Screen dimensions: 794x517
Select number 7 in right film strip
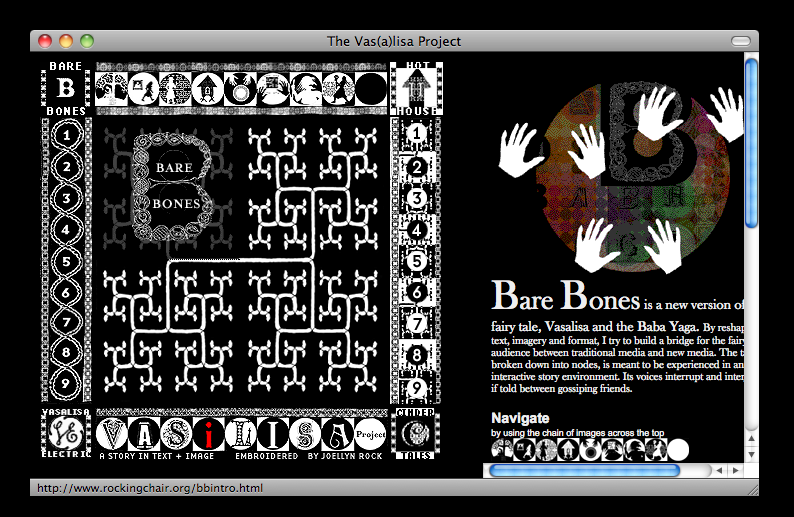click(x=417, y=324)
